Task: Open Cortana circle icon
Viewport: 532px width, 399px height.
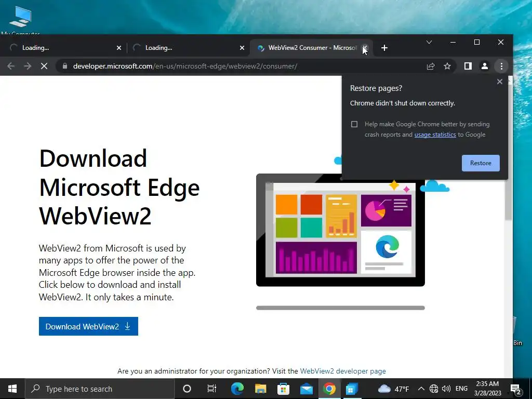Action: pos(187,389)
